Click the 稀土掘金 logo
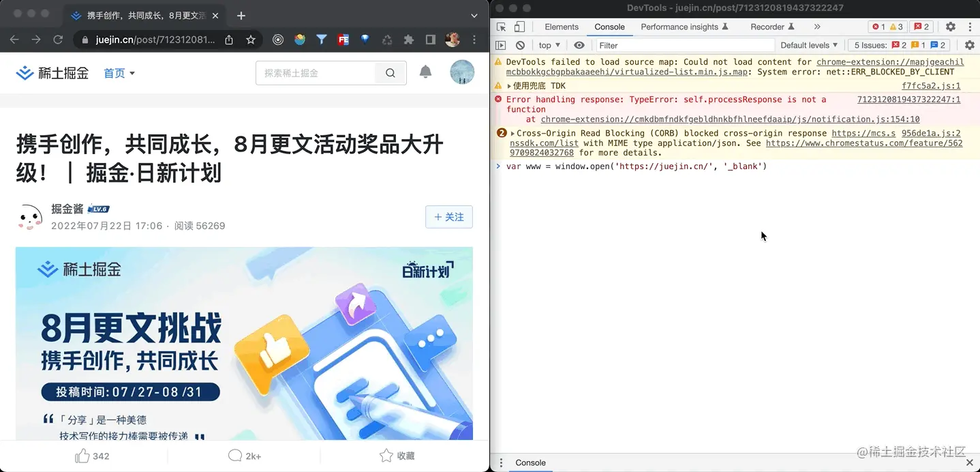This screenshot has width=980, height=472. pos(52,73)
